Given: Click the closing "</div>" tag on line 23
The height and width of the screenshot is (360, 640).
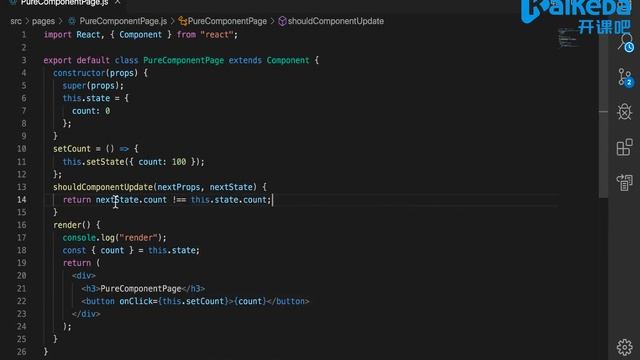Looking at the screenshot, I should point(86,314).
